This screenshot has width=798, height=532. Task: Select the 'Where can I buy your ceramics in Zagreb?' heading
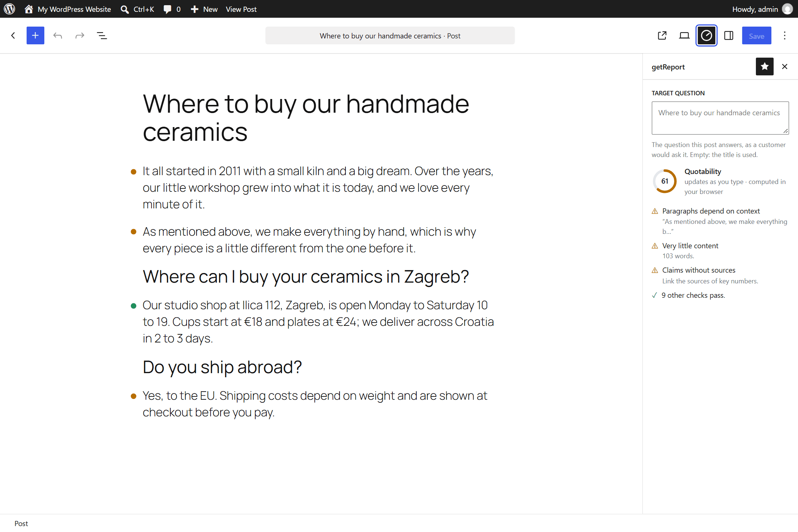306,277
